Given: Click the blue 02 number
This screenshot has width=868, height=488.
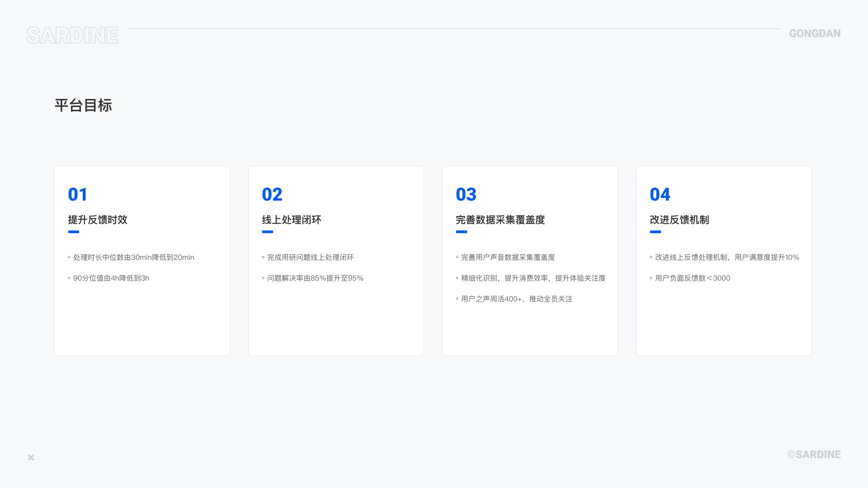Looking at the screenshot, I should [272, 194].
